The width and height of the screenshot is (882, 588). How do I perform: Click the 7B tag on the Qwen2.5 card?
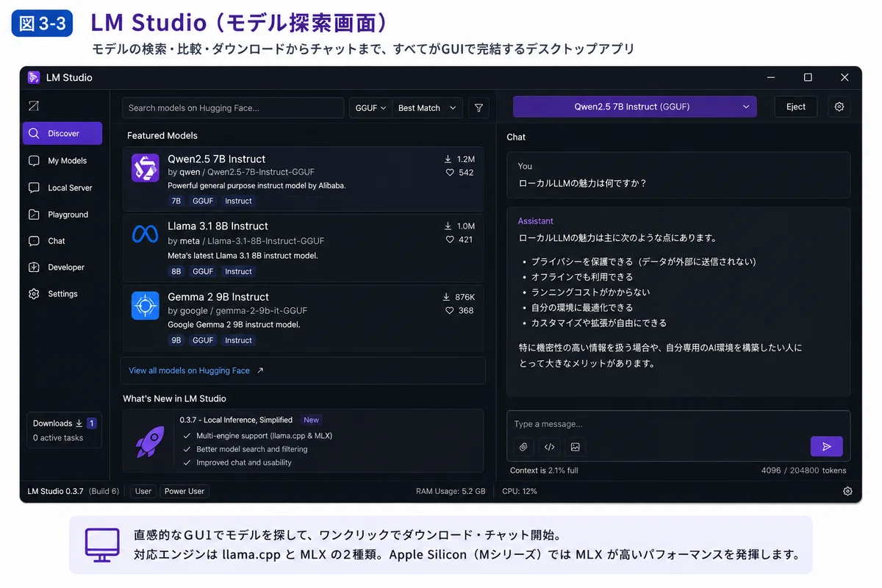coord(176,201)
